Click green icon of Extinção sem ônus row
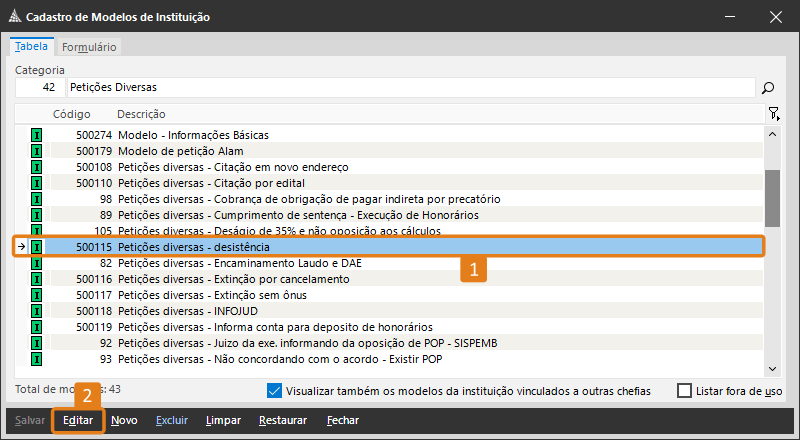This screenshot has height=440, width=800. [37, 295]
